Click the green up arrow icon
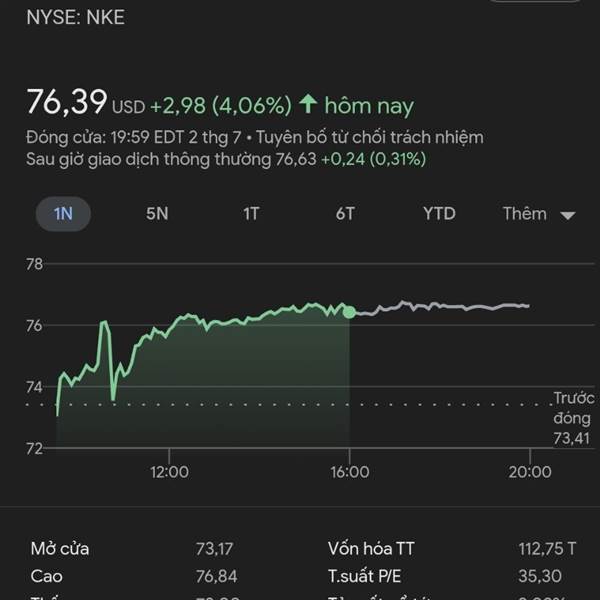This screenshot has width=600, height=600. click(x=308, y=104)
